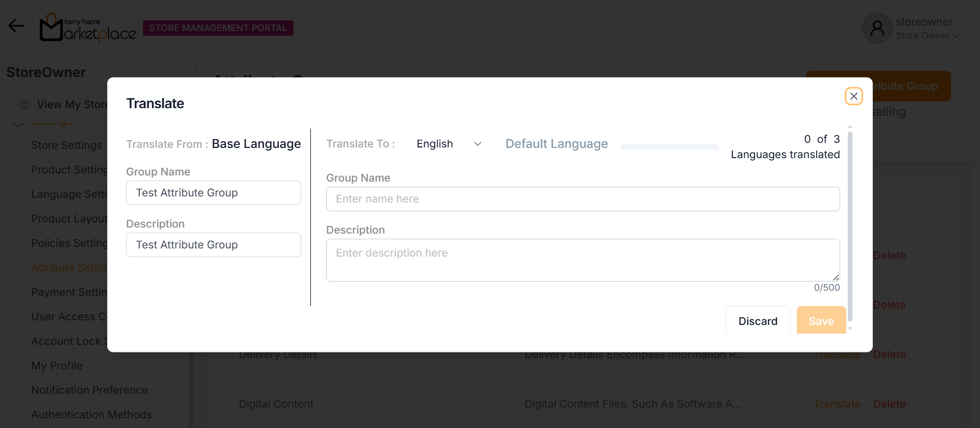This screenshot has height=428, width=980.
Task: Click the languages translated progress bar
Action: [669, 147]
